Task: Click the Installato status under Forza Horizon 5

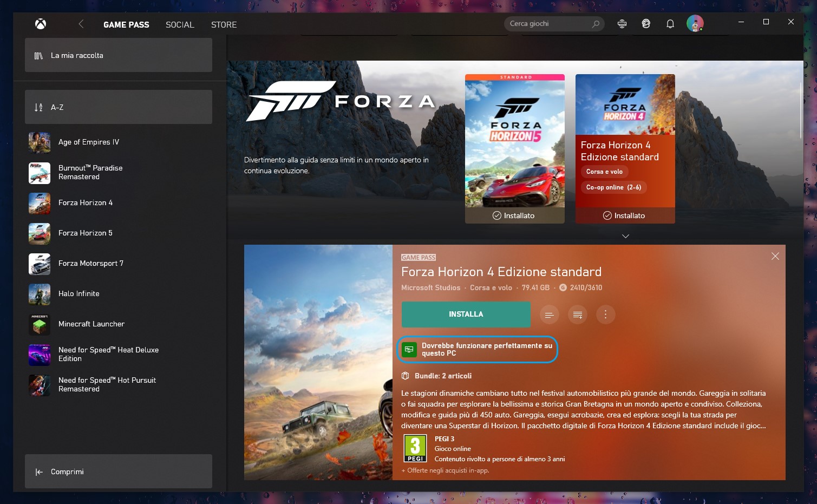Action: [x=514, y=215]
